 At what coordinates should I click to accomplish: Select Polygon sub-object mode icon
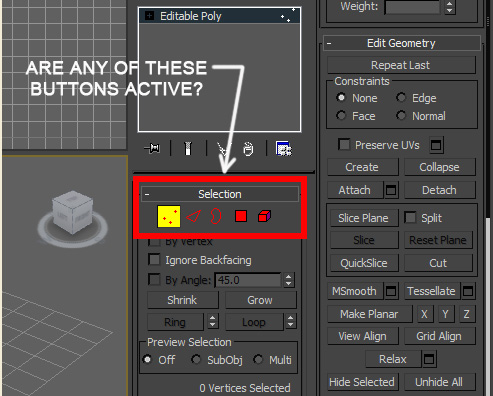click(x=241, y=216)
